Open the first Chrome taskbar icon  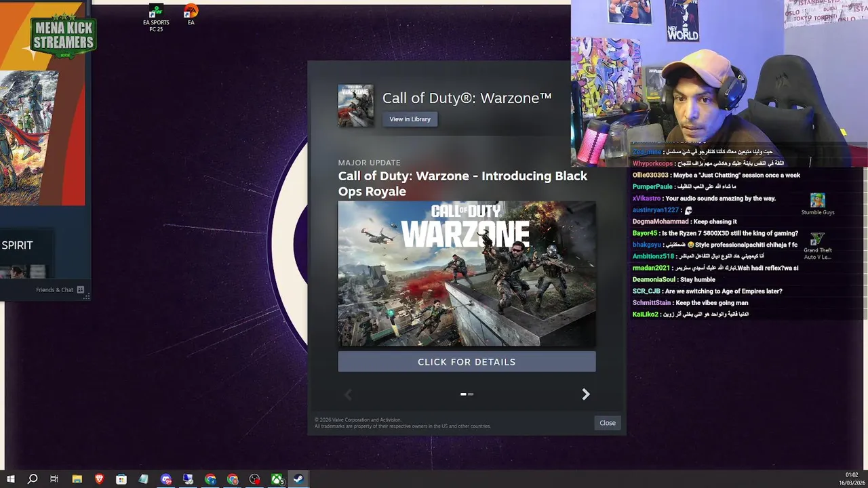[210, 479]
